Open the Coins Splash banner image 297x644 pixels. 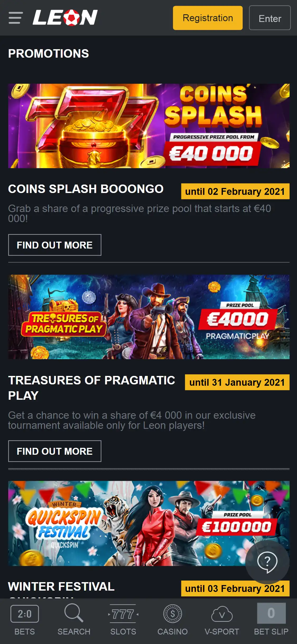point(149,126)
